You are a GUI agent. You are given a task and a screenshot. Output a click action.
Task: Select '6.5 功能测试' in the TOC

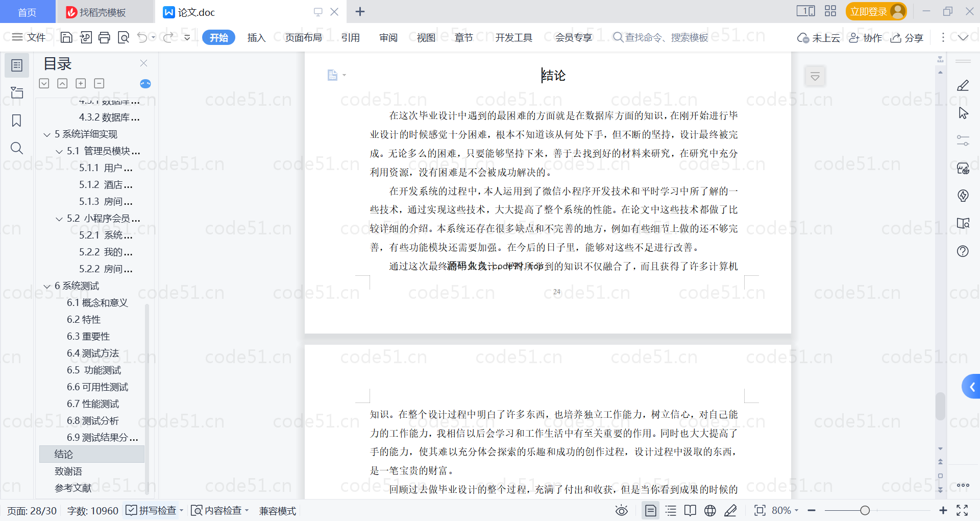94,370
